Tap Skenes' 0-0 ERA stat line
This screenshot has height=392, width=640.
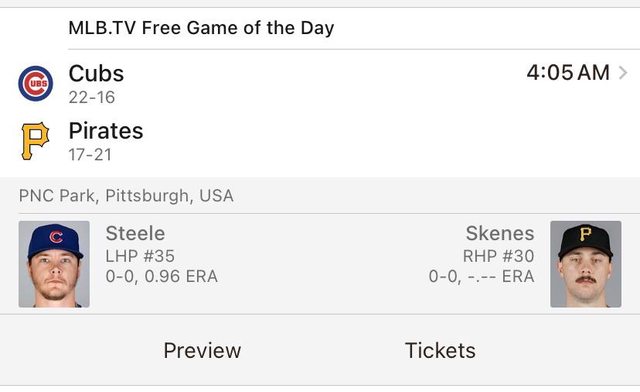[x=481, y=276]
